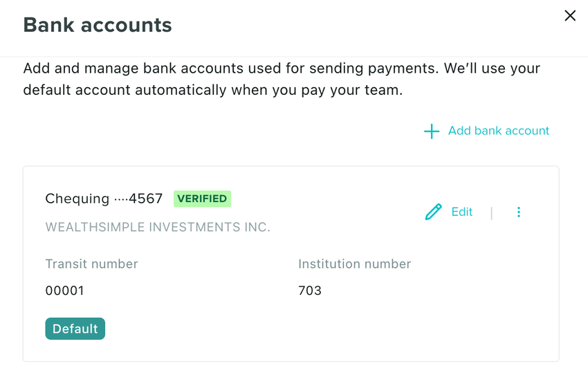Open the three-dot more options menu
Image resolution: width=588 pixels, height=371 pixels.
(x=519, y=212)
